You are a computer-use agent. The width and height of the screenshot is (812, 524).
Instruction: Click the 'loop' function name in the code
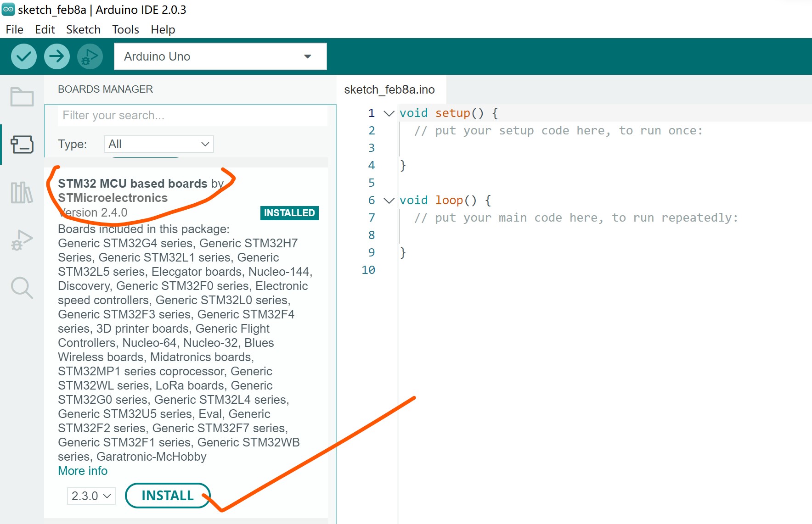point(449,200)
